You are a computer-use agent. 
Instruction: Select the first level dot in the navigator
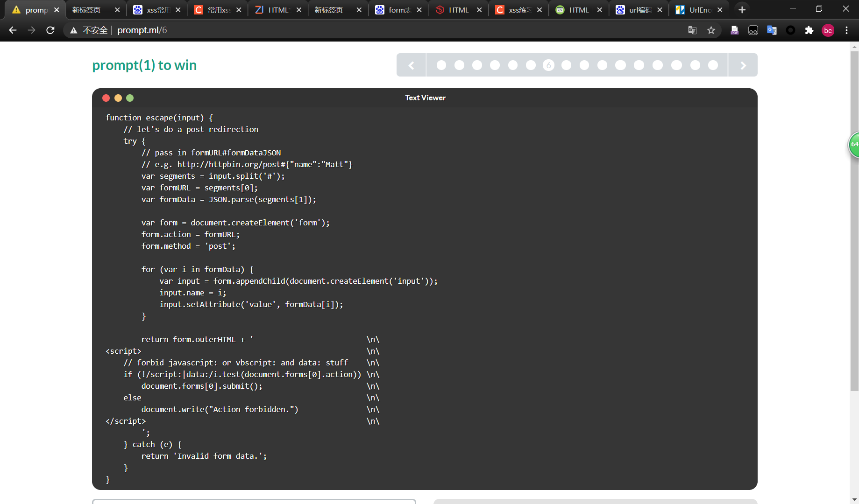[441, 65]
